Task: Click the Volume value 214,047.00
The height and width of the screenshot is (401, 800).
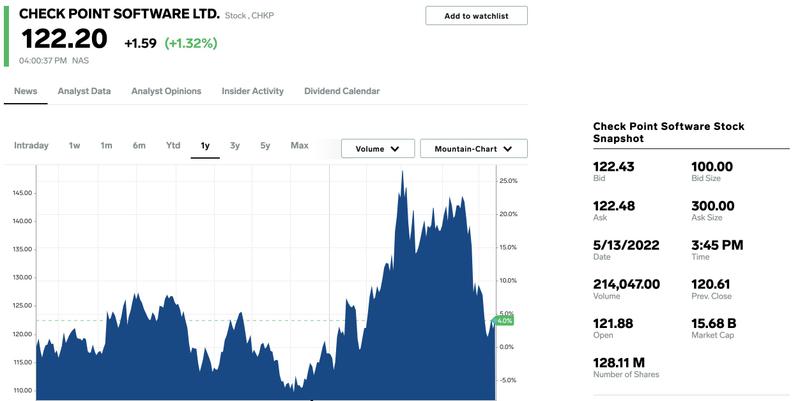Action: click(x=627, y=284)
